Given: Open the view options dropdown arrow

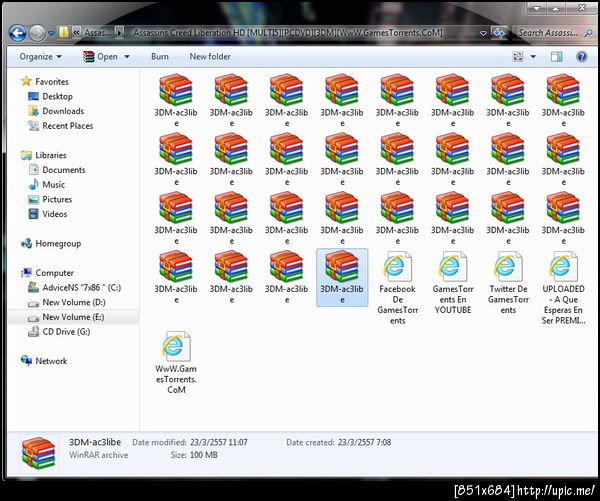Looking at the screenshot, I should click(x=533, y=57).
